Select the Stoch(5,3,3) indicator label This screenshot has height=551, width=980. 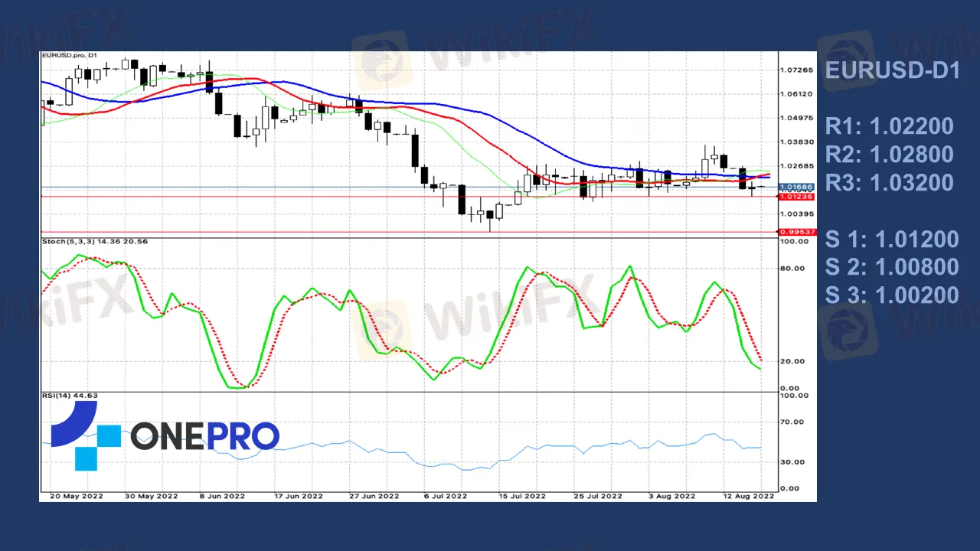[x=94, y=242]
